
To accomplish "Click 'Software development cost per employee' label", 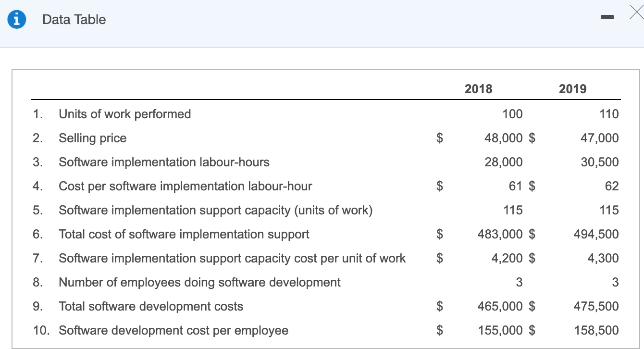I will click(x=173, y=330).
